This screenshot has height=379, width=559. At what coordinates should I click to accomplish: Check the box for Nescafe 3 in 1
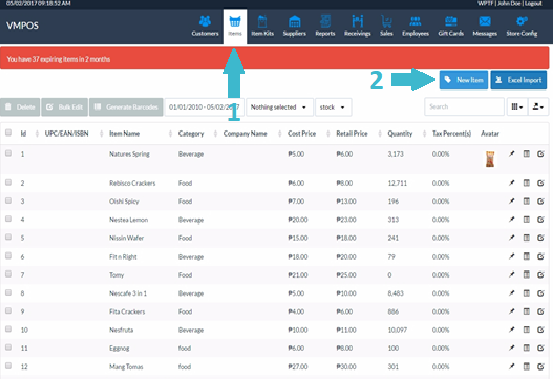coord(8,293)
